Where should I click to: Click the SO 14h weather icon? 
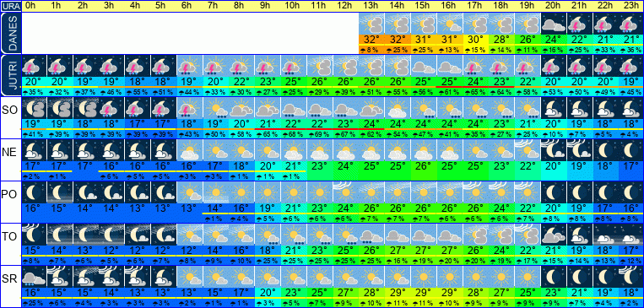[x=398, y=108]
